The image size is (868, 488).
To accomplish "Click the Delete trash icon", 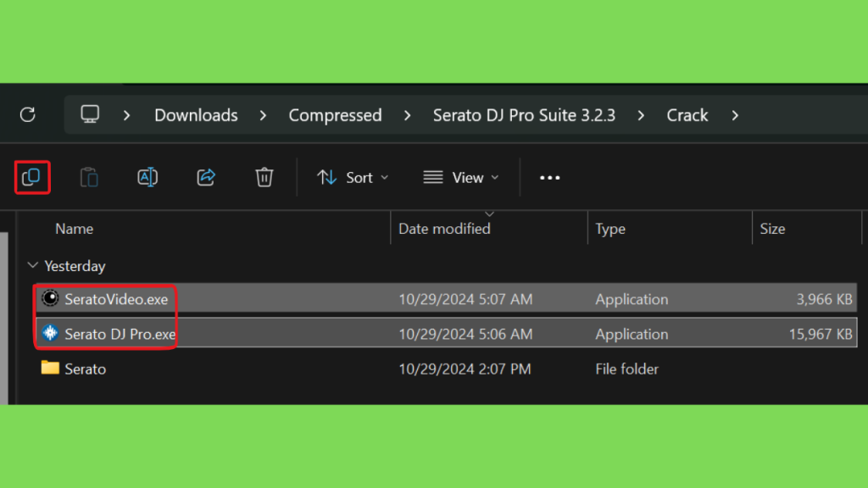I will [264, 178].
